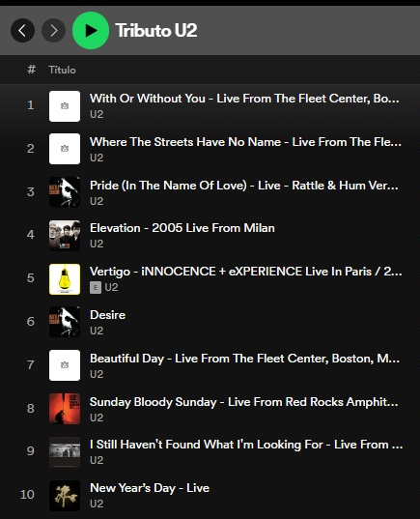420x519 pixels.
Task: Select Elevation - 2005 Live From Milan
Action: click(182, 228)
